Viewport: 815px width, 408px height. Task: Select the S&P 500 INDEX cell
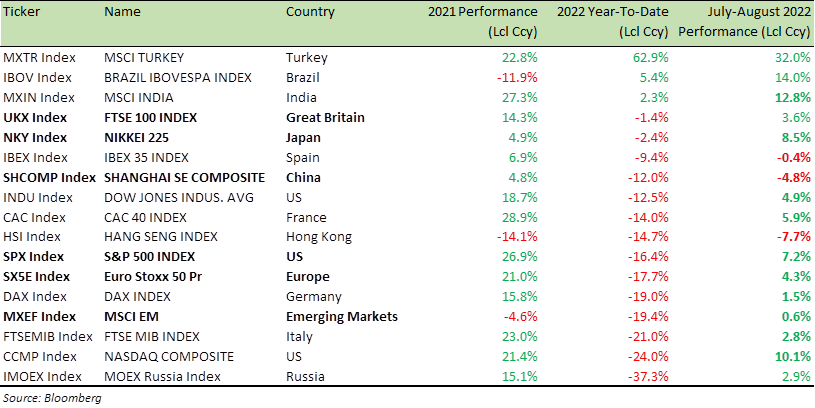150,257
